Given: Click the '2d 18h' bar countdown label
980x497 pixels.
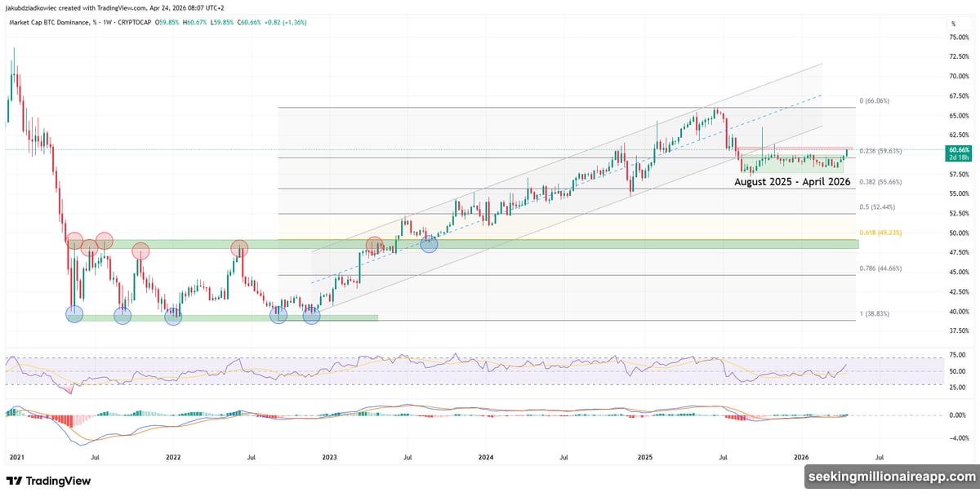Looking at the screenshot, I should tap(958, 159).
